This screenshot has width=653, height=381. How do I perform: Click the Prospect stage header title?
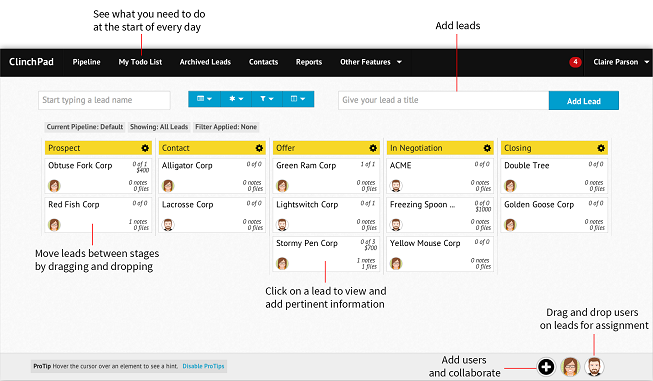click(x=64, y=148)
